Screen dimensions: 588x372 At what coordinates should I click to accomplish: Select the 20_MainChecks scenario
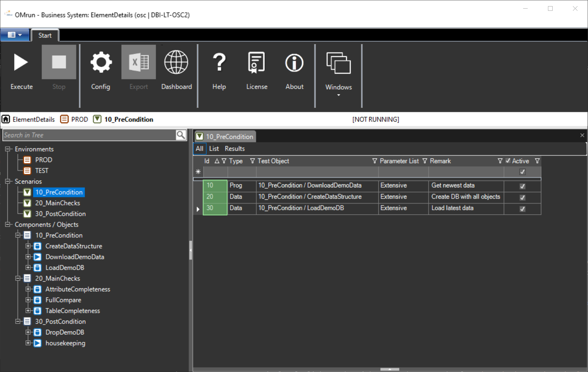57,203
